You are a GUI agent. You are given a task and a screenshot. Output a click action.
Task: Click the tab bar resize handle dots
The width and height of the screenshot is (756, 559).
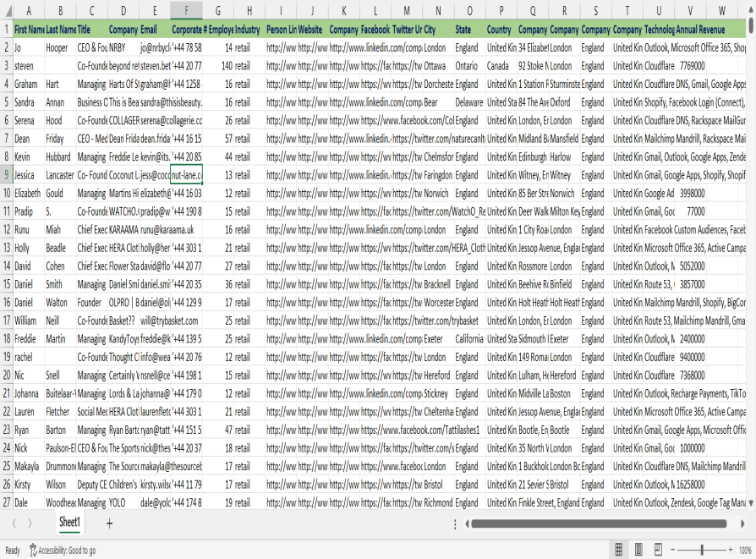455,523
